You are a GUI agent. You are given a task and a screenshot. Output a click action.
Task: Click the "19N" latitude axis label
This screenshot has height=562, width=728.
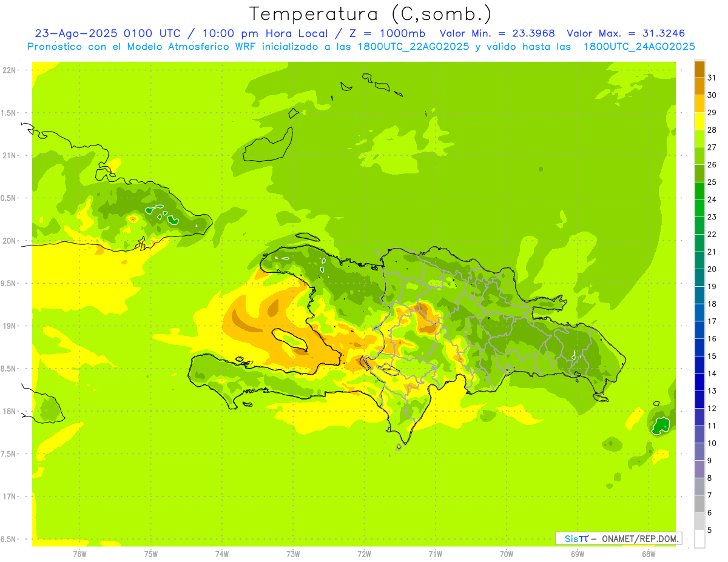pyautogui.click(x=9, y=326)
